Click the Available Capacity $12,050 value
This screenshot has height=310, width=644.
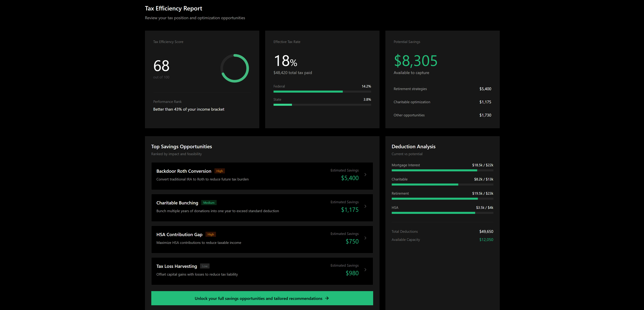point(486,239)
